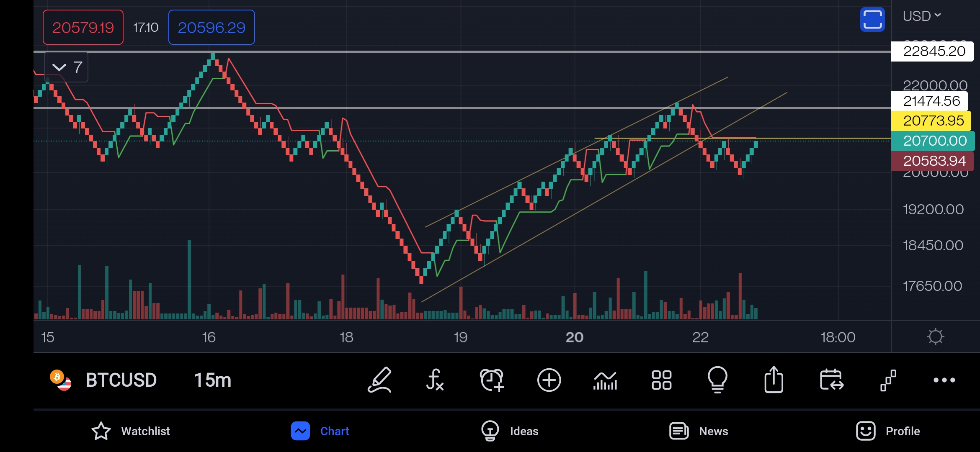This screenshot has width=980, height=452.
Task: Open the more options three-dots menu
Action: (944, 380)
